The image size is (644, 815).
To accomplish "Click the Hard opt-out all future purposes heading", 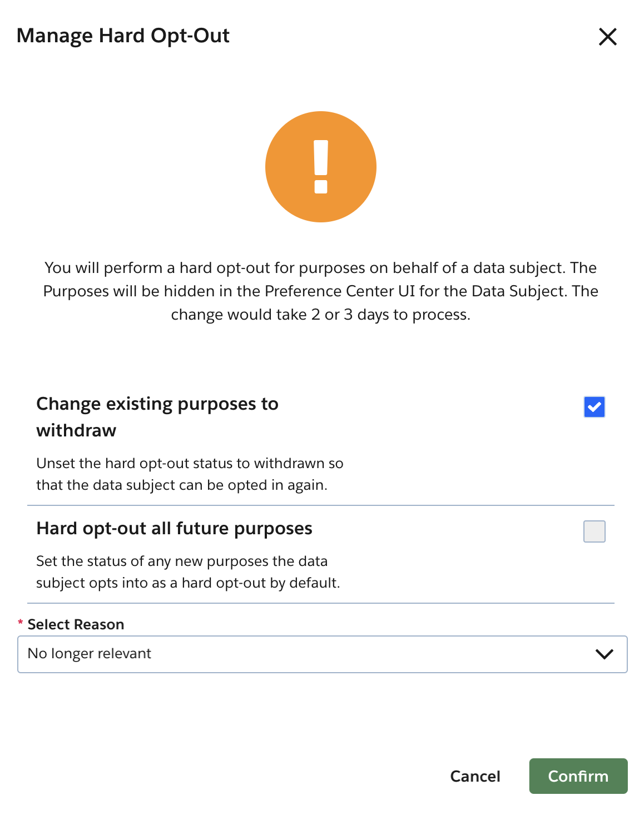I will [x=174, y=529].
